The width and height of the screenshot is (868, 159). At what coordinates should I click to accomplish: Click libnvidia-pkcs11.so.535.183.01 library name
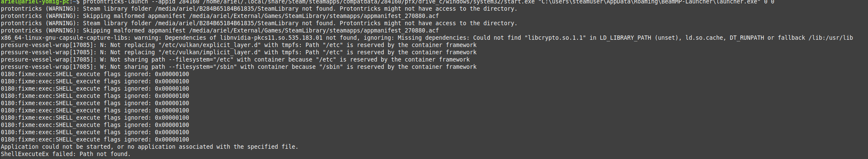click(271, 38)
